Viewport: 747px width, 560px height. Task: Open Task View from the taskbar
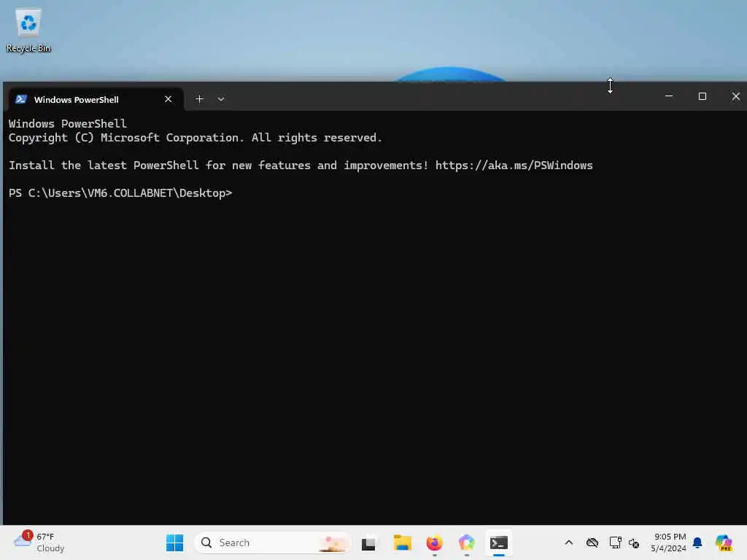click(368, 543)
